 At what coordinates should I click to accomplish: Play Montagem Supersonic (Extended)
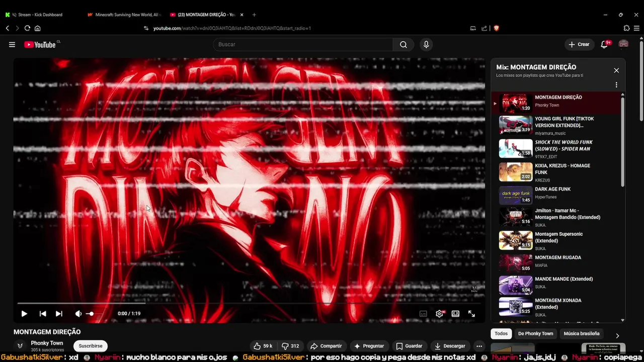[x=556, y=240]
